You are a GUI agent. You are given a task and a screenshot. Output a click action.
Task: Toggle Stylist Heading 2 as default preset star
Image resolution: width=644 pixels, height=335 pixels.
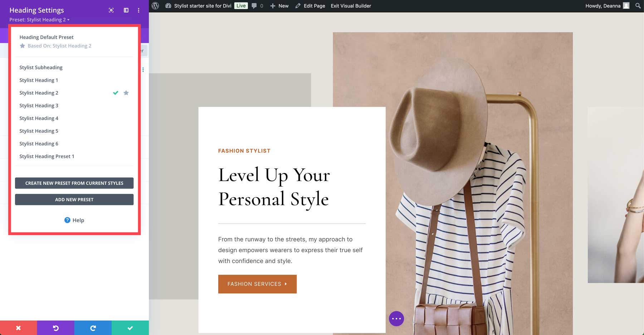coord(126,93)
